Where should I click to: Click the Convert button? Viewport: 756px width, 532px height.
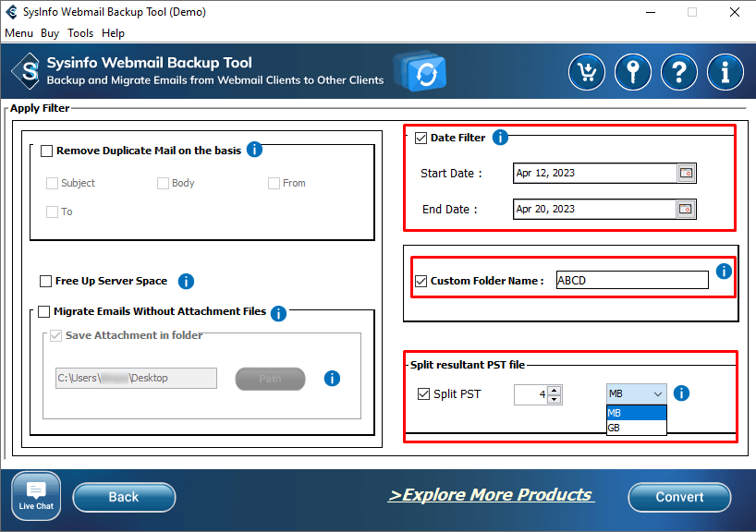click(x=679, y=497)
